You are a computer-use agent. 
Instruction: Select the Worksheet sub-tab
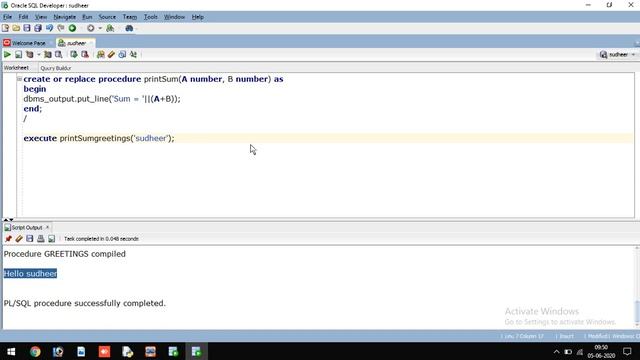click(16, 68)
